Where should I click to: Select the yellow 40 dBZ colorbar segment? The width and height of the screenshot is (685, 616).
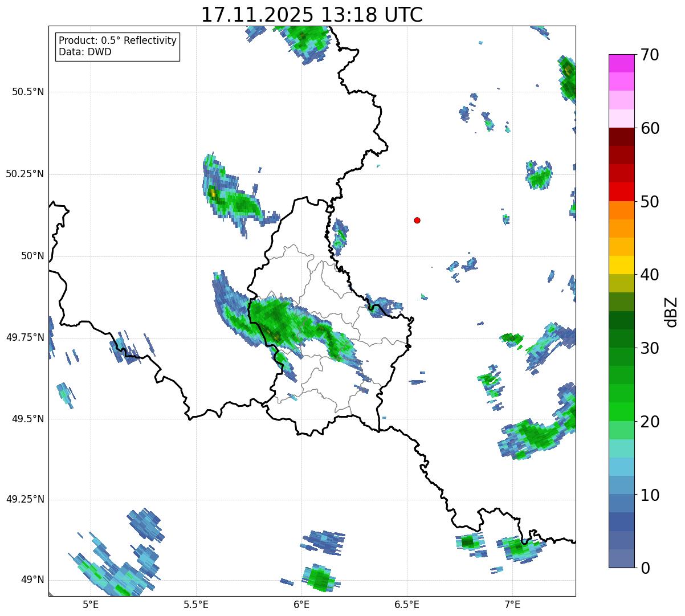[621, 265]
